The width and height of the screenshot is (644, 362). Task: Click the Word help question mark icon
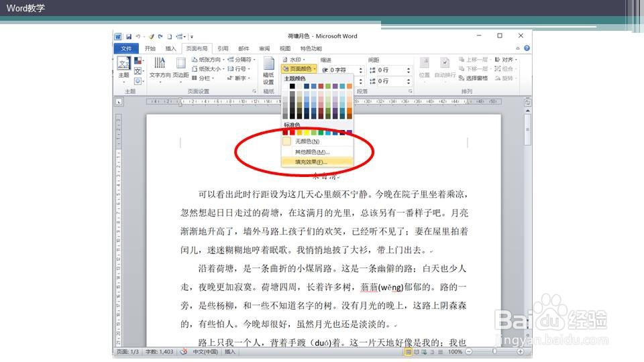pyautogui.click(x=527, y=48)
